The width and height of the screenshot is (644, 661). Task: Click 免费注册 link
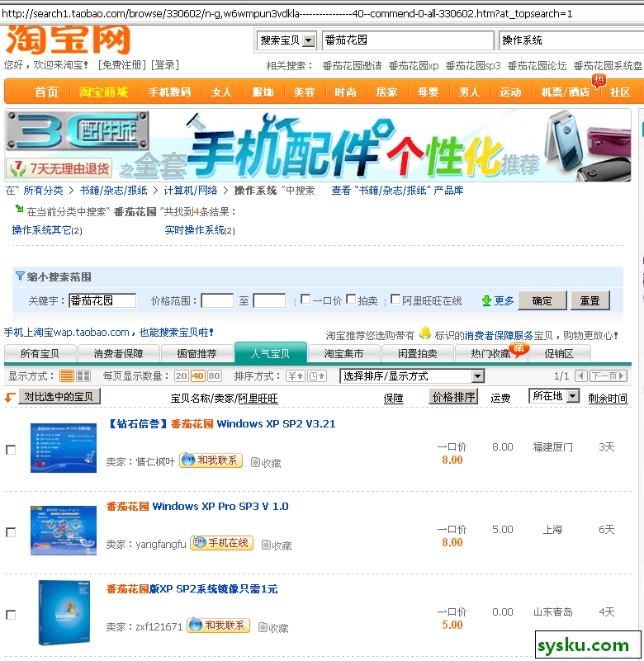(122, 65)
